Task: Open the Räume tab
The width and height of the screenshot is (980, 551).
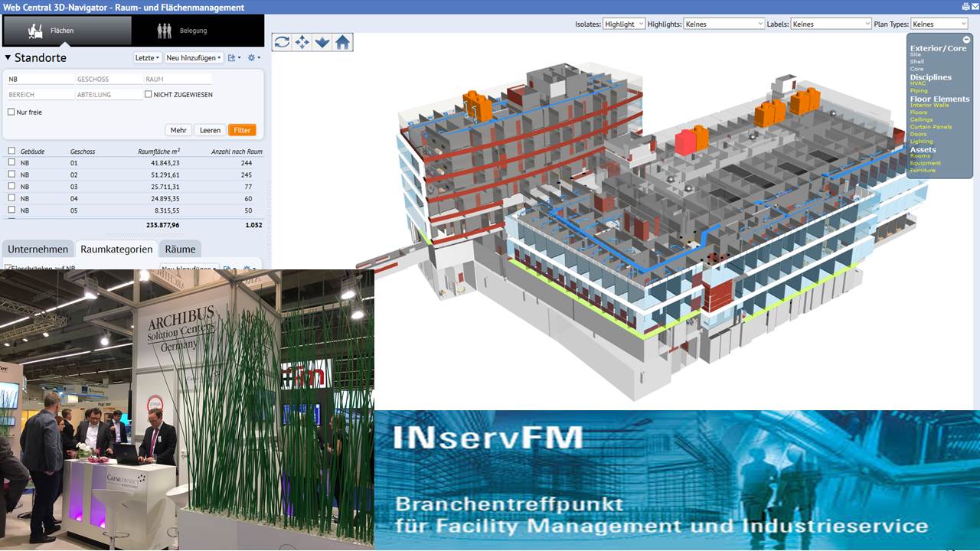Action: (x=181, y=249)
